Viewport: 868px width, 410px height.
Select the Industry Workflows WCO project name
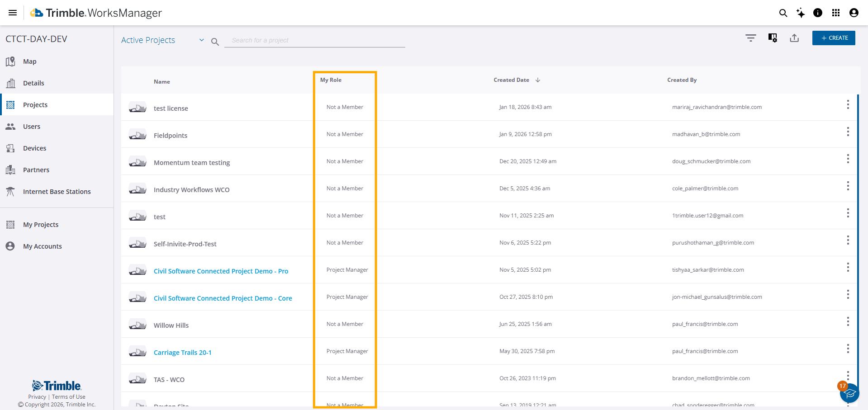coord(192,190)
